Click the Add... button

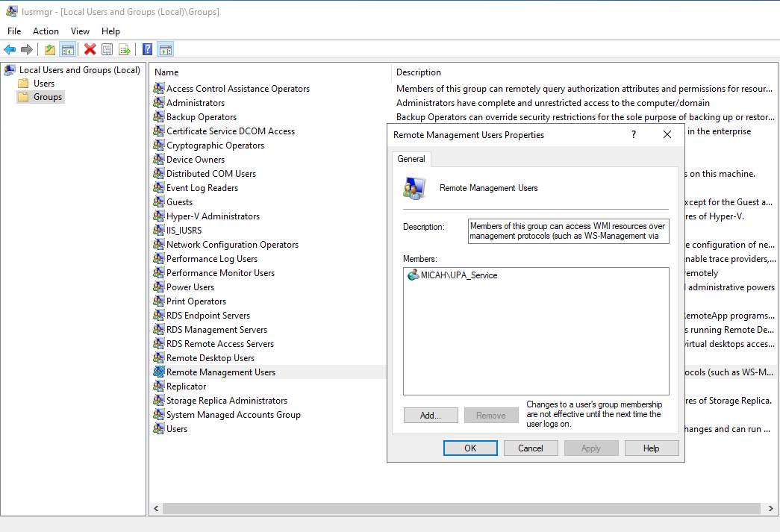[431, 416]
